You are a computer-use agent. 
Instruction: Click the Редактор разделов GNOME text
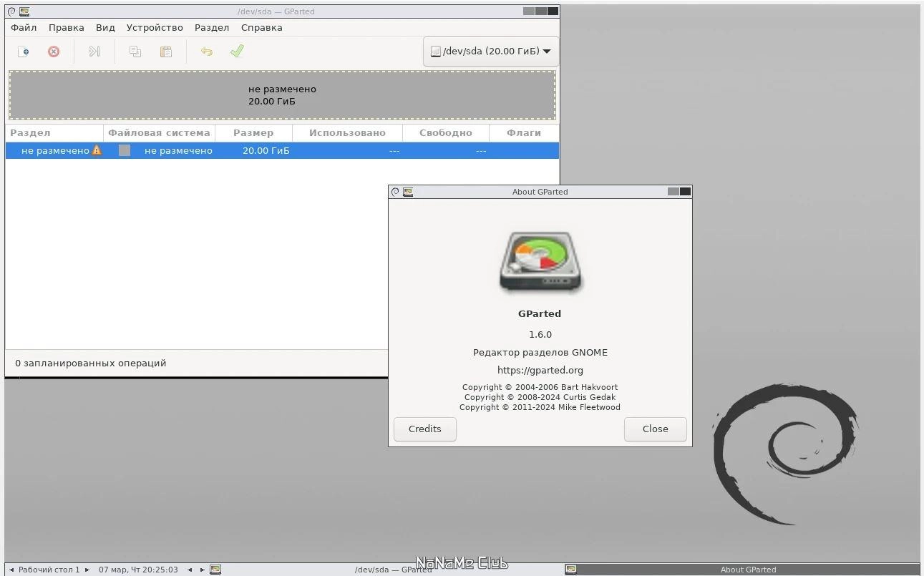tap(540, 352)
